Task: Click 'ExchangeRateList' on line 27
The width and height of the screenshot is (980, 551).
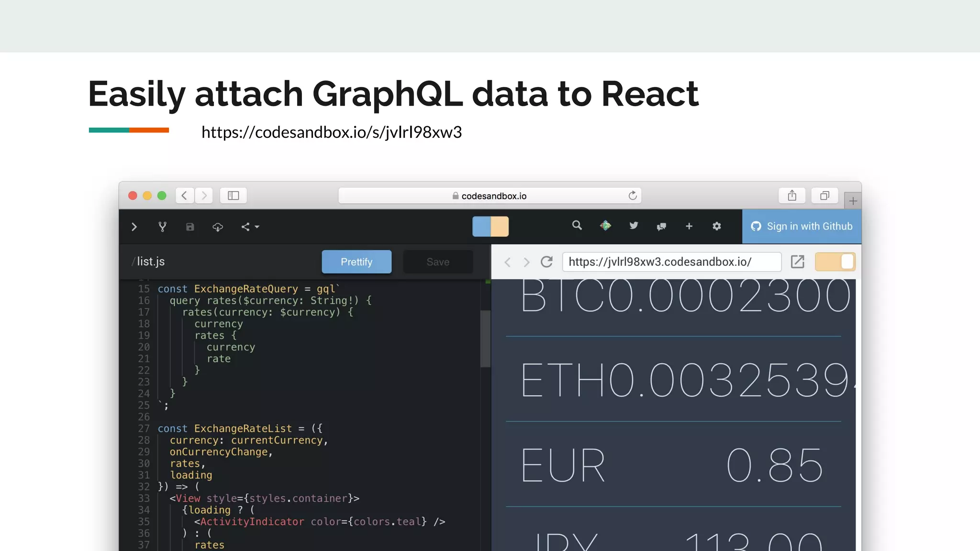Action: click(243, 429)
